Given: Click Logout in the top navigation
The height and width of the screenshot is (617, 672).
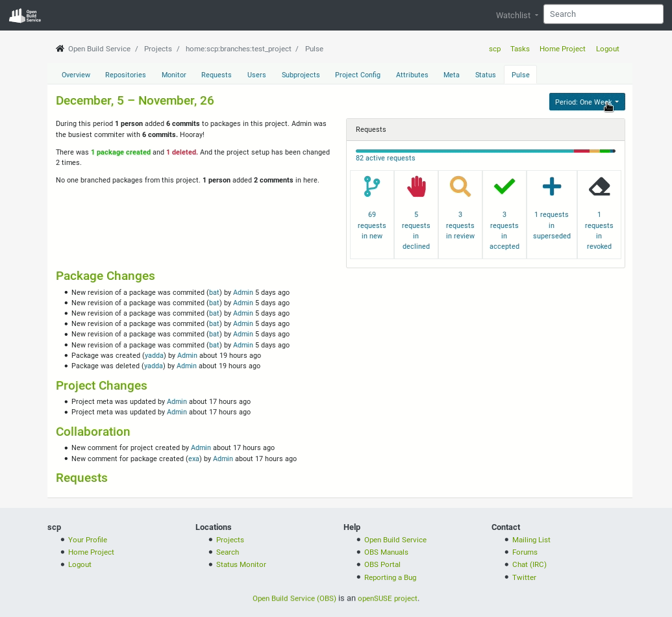Looking at the screenshot, I should tap(608, 49).
